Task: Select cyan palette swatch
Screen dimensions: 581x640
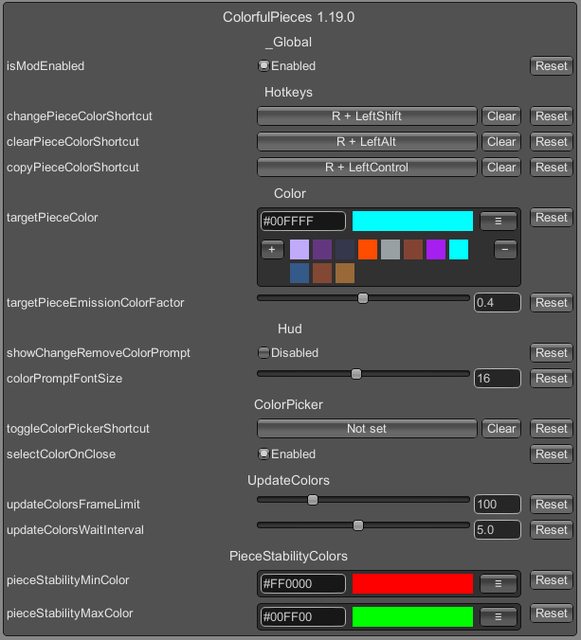Action: point(459,249)
